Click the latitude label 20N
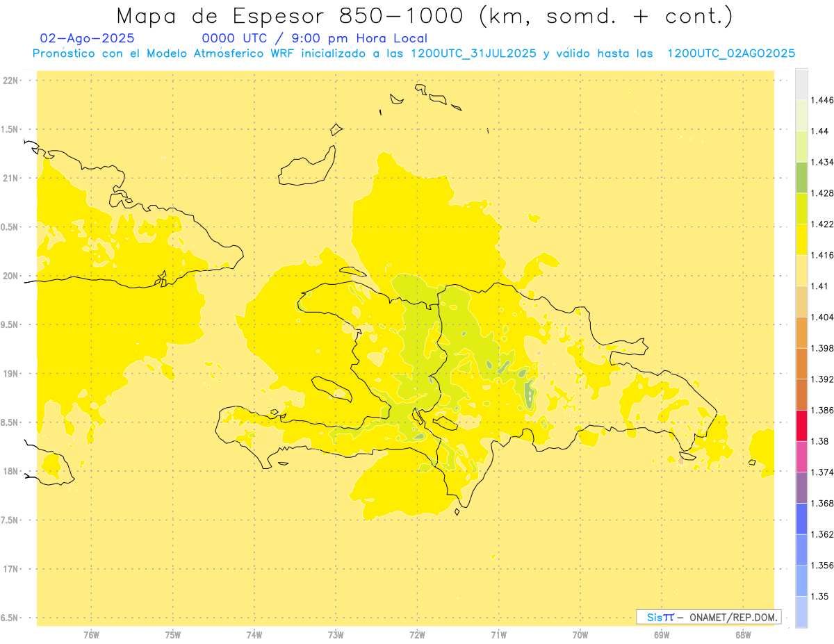 click(10, 276)
